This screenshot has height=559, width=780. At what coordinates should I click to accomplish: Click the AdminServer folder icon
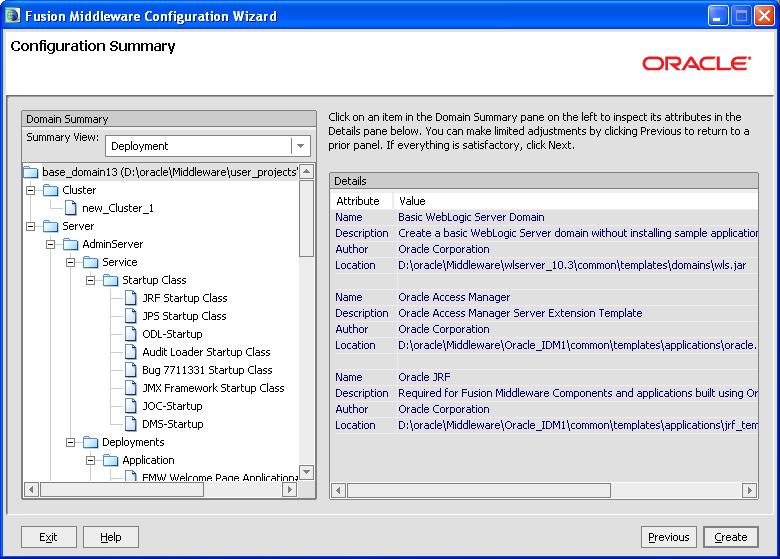click(71, 244)
